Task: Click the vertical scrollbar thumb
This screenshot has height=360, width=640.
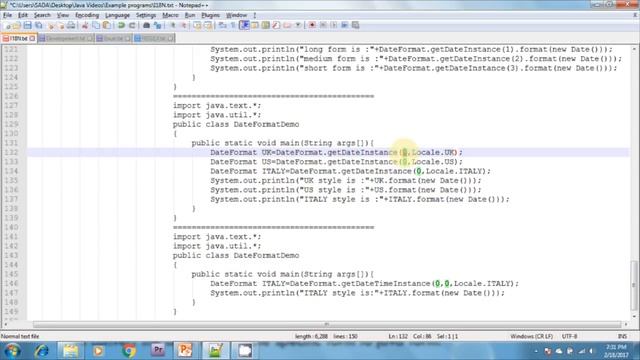Action: pyautogui.click(x=634, y=285)
